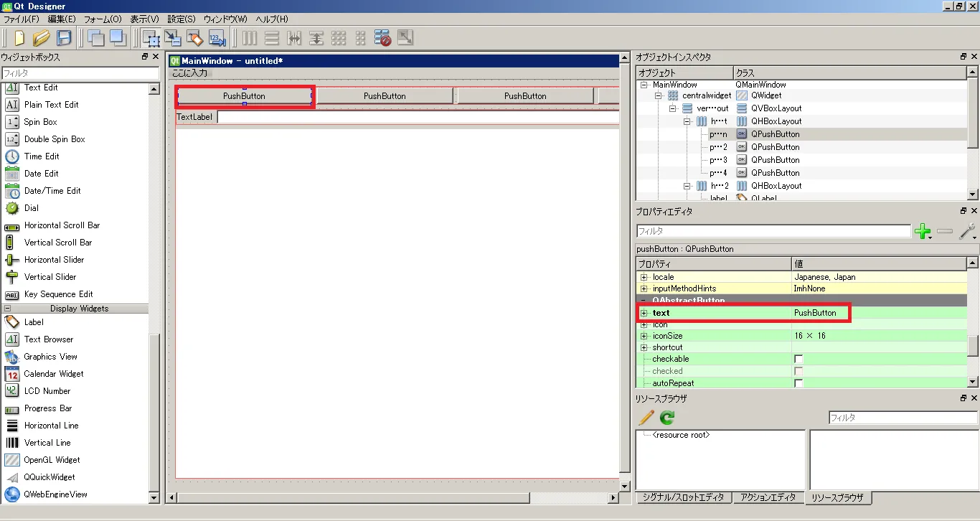Activate the Edit Signals/Slots mode icon
980x521 pixels.
pos(173,38)
